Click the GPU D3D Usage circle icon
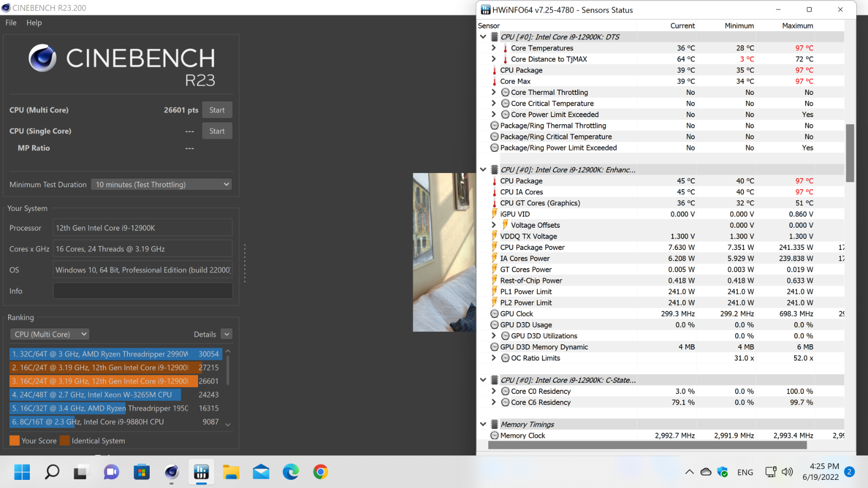The width and height of the screenshot is (868, 488). [494, 325]
